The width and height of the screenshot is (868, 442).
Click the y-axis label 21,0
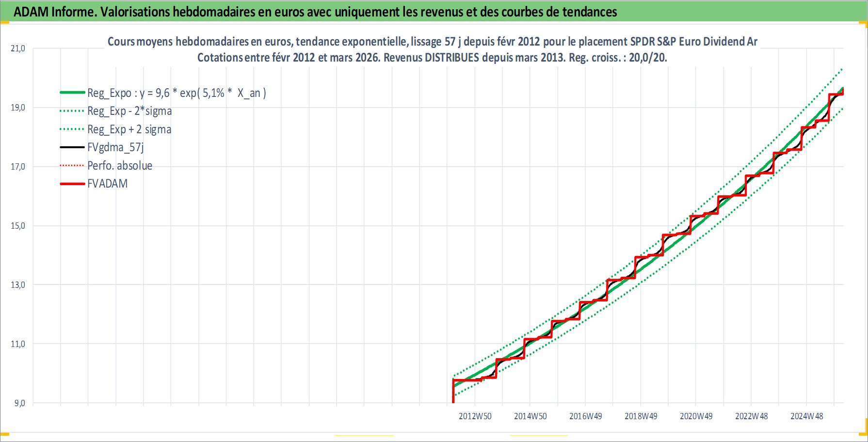pyautogui.click(x=18, y=48)
